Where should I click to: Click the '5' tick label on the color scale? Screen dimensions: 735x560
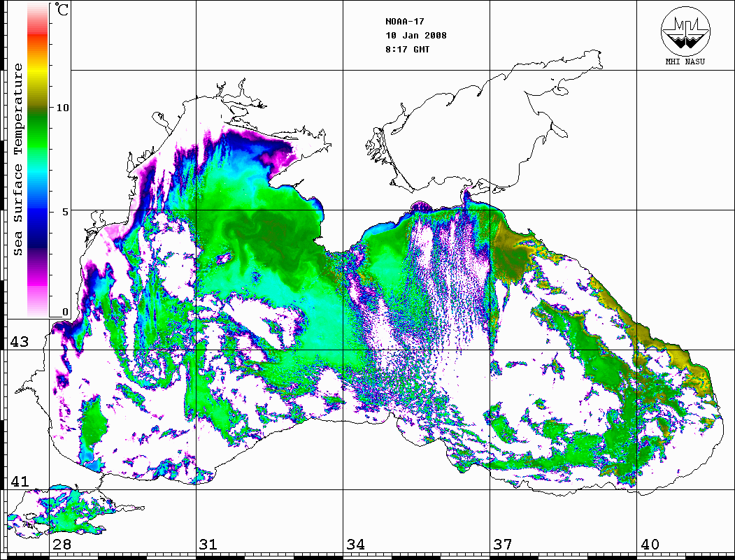(x=65, y=212)
